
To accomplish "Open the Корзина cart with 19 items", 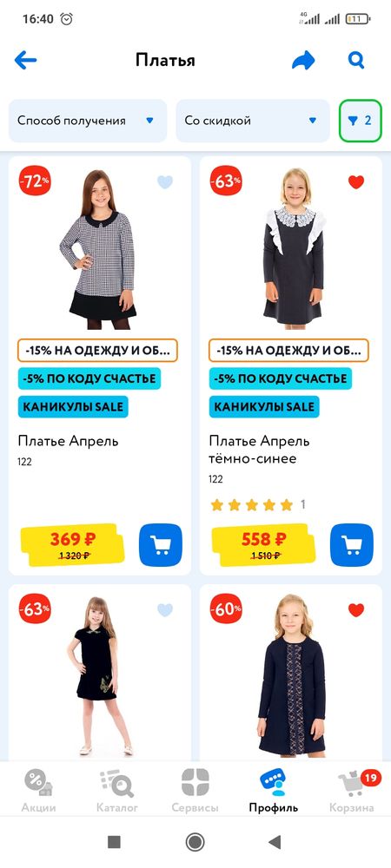I will 352,792.
